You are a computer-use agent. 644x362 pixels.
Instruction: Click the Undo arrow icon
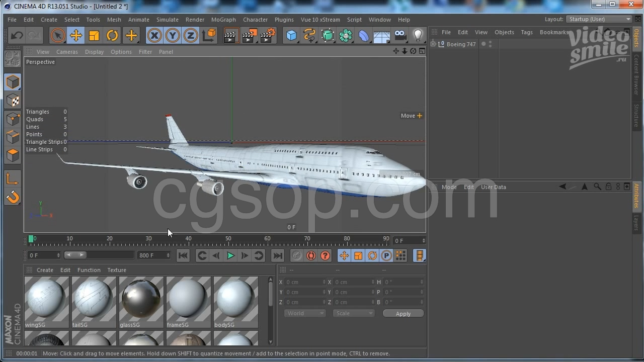point(17,35)
